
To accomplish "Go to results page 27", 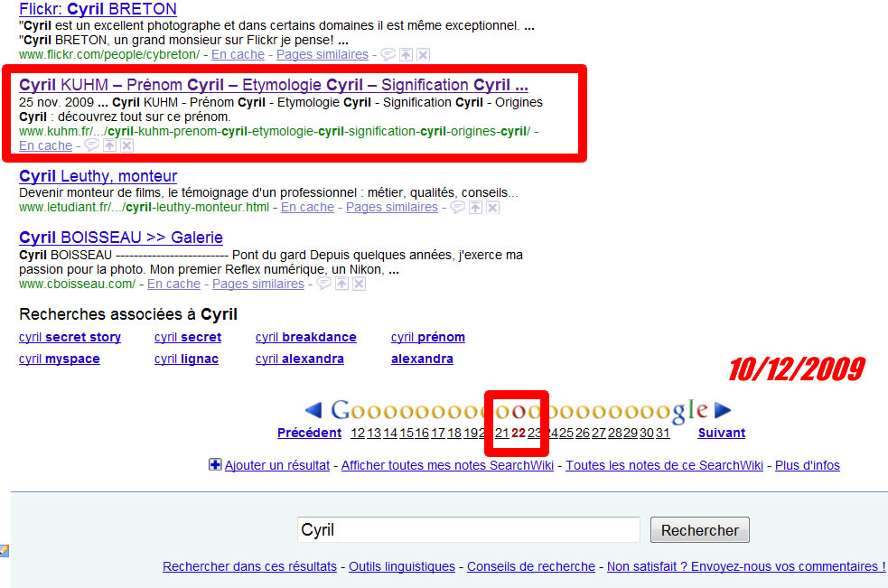I will click(599, 433).
